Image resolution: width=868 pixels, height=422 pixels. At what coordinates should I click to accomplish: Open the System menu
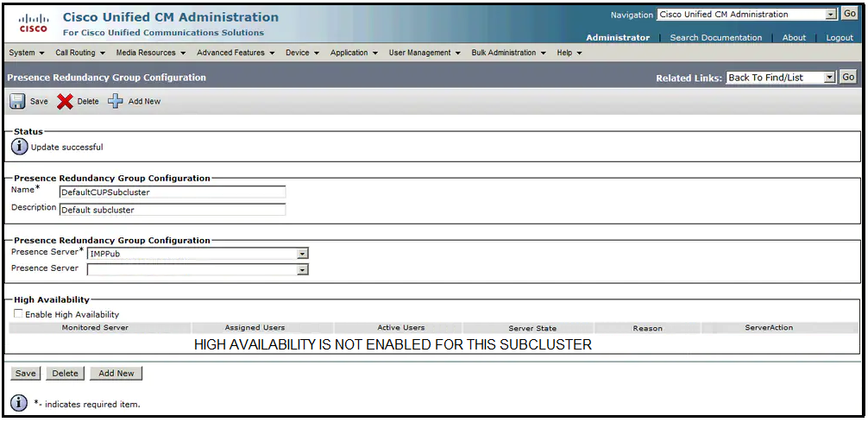[x=26, y=53]
